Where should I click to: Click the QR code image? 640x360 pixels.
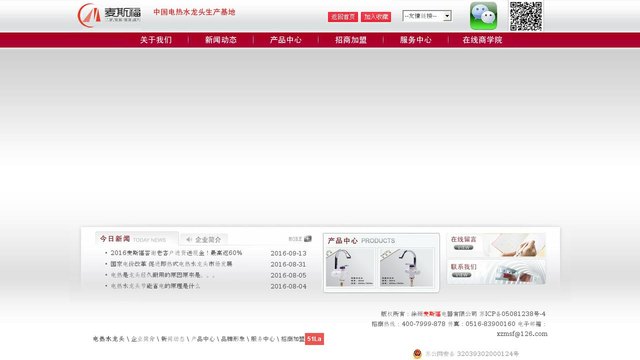click(x=526, y=16)
